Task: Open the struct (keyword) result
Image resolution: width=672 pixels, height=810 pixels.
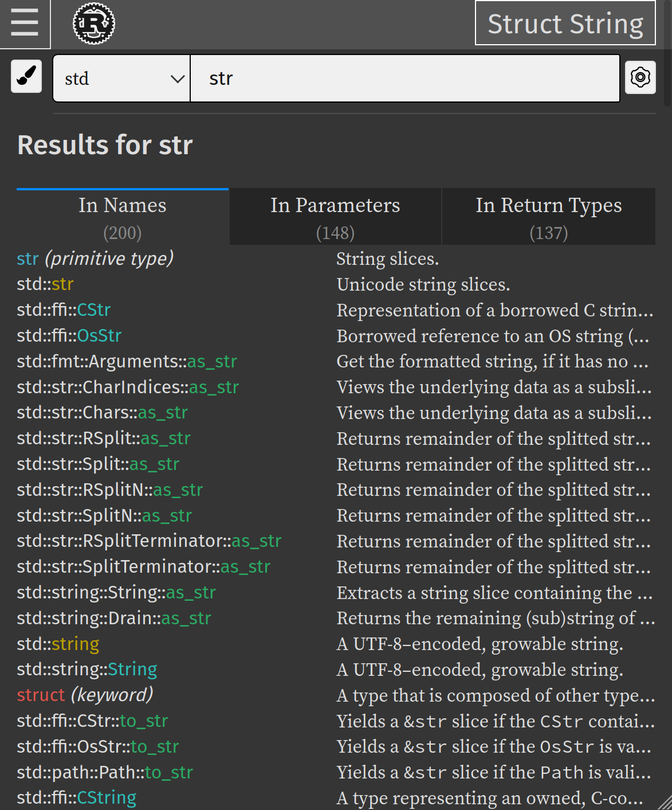Action: click(x=85, y=695)
